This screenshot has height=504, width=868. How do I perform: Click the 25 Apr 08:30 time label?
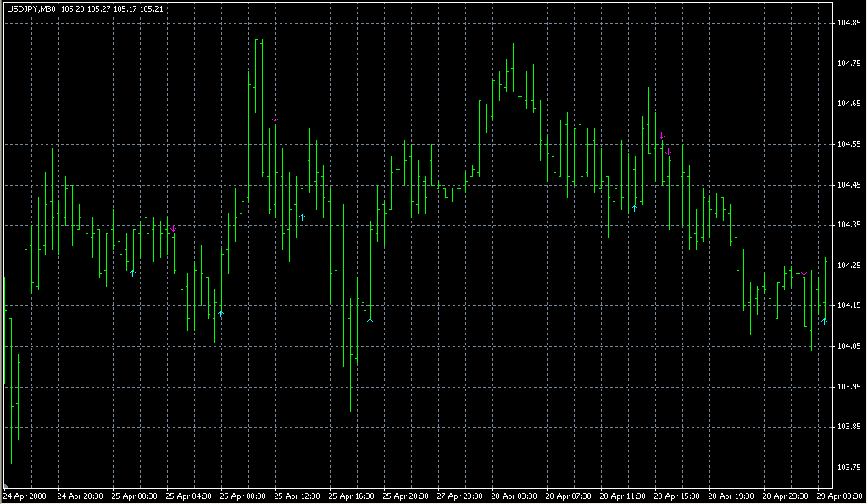point(243,496)
